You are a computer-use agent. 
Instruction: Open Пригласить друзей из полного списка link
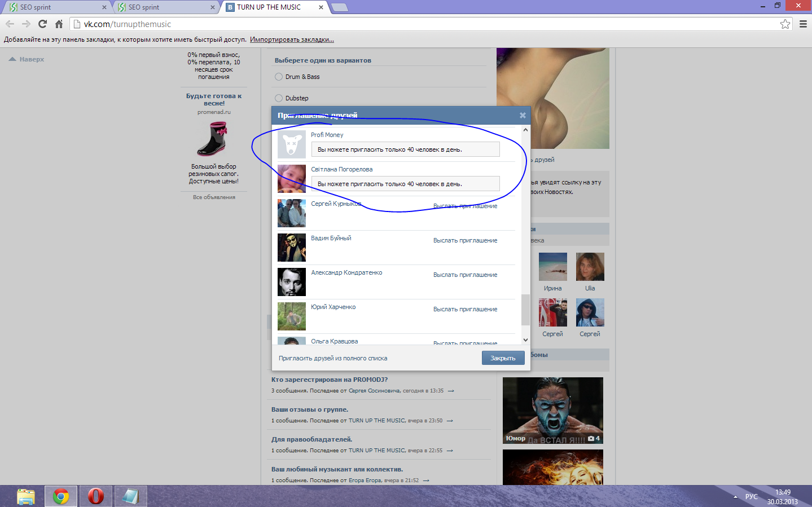point(333,358)
